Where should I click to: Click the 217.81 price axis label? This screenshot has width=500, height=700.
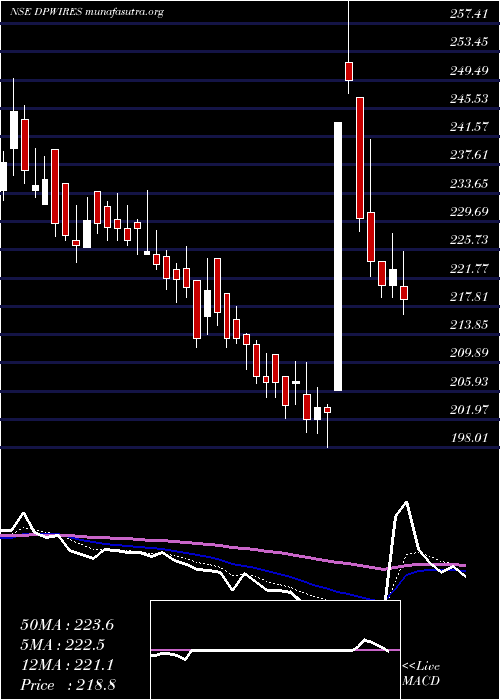(x=469, y=296)
